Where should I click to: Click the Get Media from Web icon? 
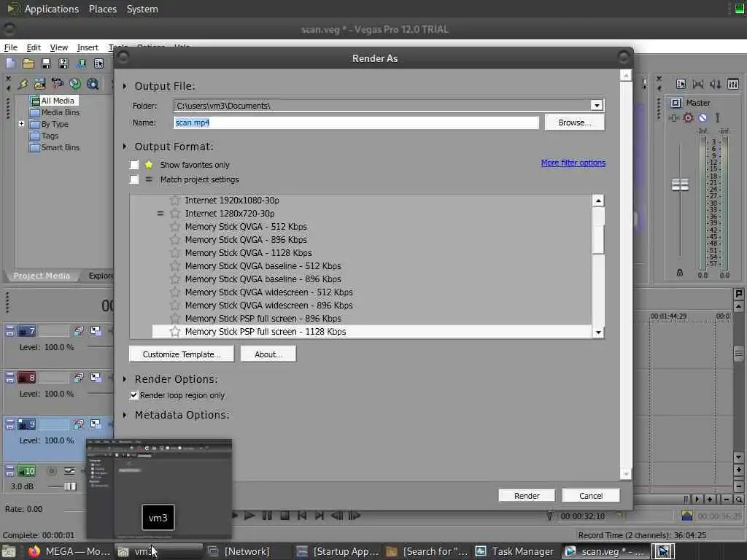coord(93,85)
